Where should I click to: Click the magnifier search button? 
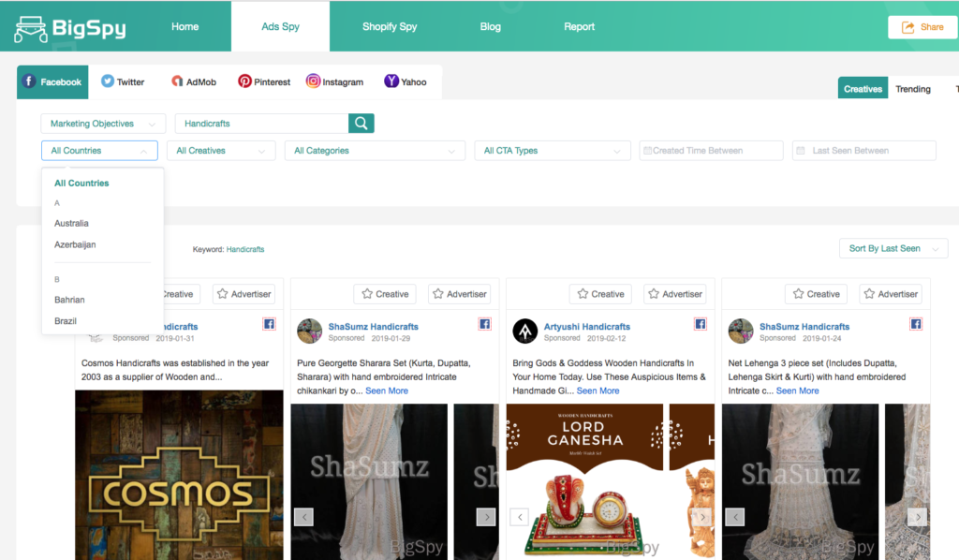point(361,124)
